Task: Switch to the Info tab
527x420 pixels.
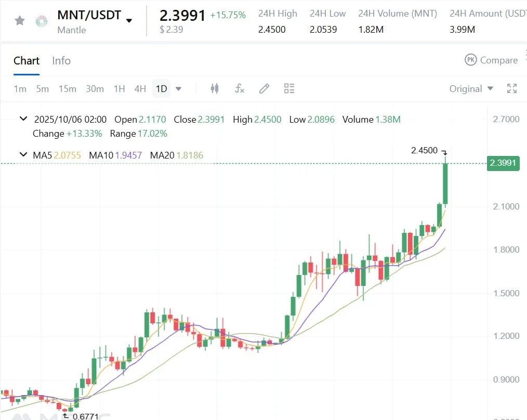Action: tap(61, 61)
